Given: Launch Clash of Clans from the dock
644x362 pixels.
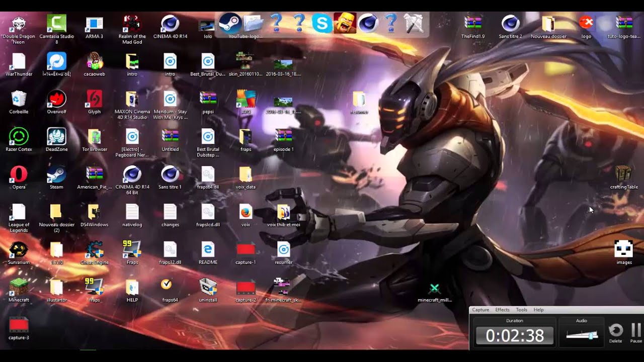Looking at the screenshot, I should click(x=345, y=23).
